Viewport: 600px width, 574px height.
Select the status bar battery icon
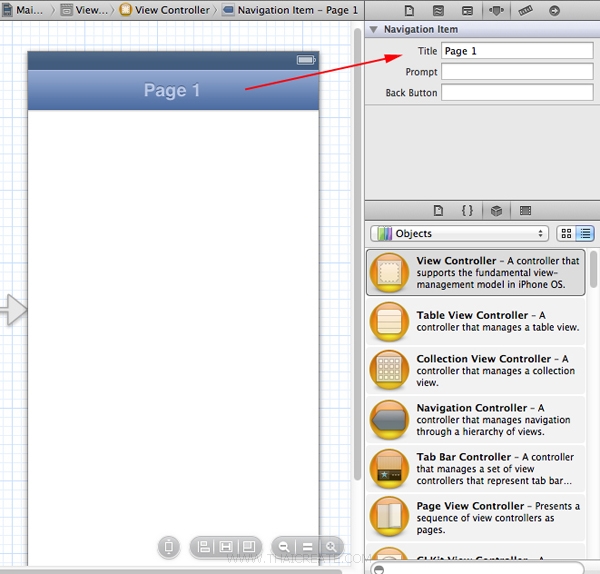click(x=306, y=60)
